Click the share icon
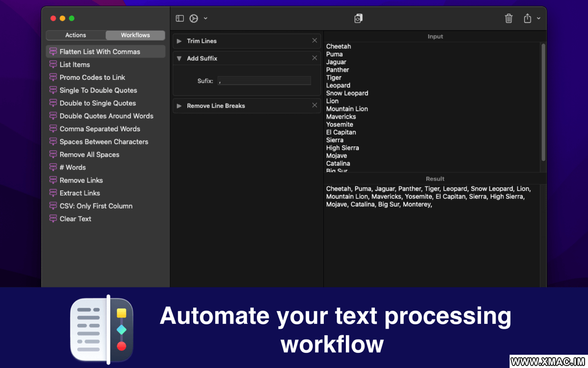 527,19
